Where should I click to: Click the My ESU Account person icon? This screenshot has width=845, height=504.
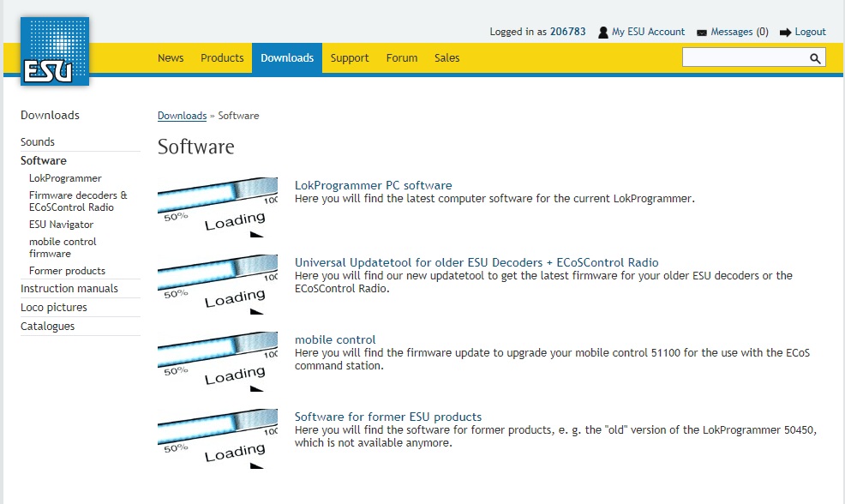[x=603, y=33]
